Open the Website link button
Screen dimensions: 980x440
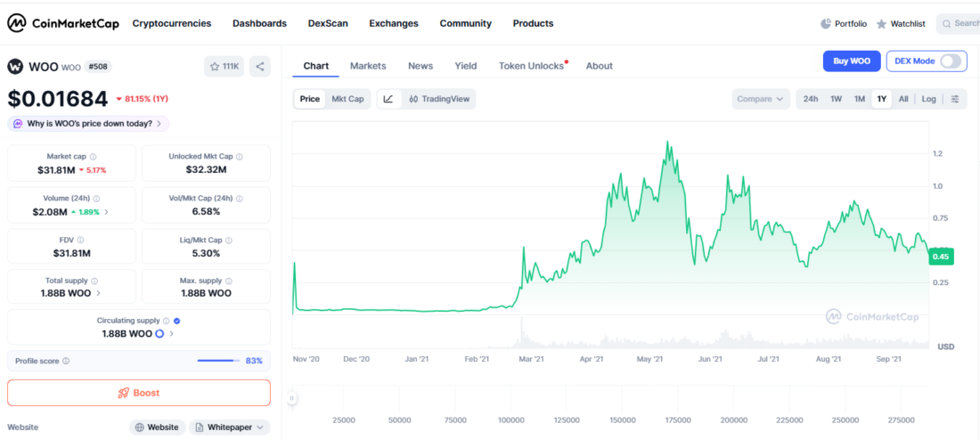pyautogui.click(x=158, y=428)
